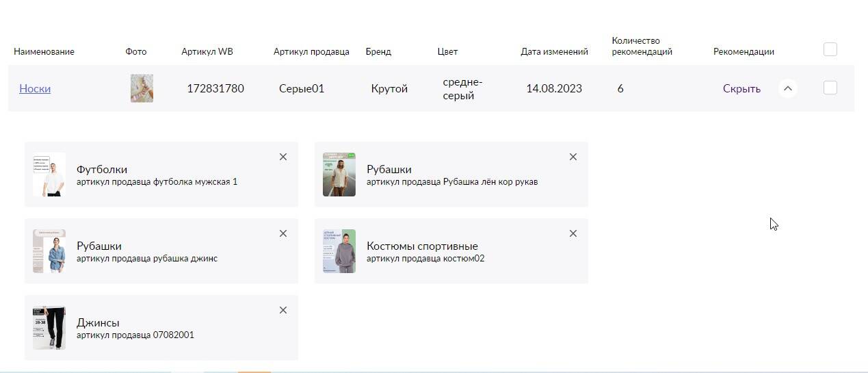Remove the Костюмы спортивные recommendation
868x373 pixels.
(573, 233)
